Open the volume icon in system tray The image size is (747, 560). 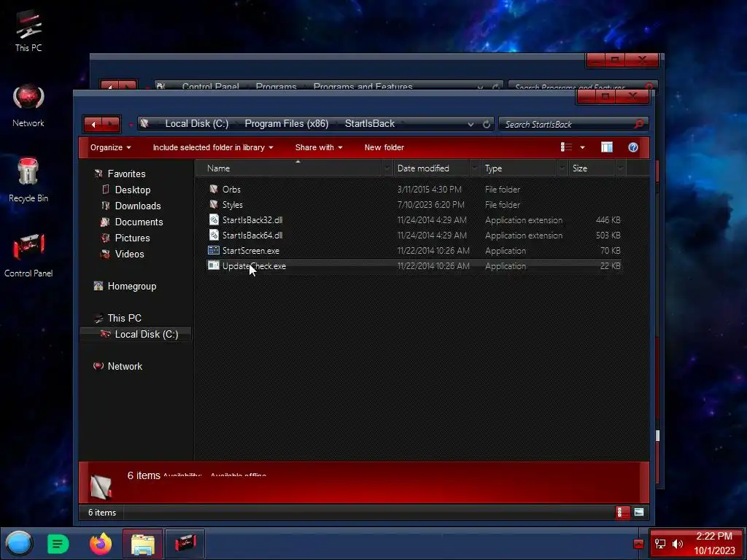tap(678, 544)
